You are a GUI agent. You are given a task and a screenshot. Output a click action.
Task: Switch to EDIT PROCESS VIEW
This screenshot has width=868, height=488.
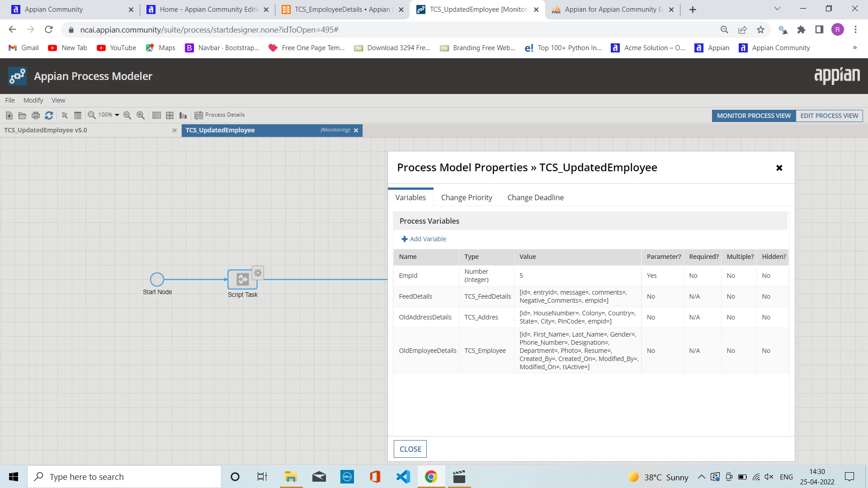[x=829, y=116]
